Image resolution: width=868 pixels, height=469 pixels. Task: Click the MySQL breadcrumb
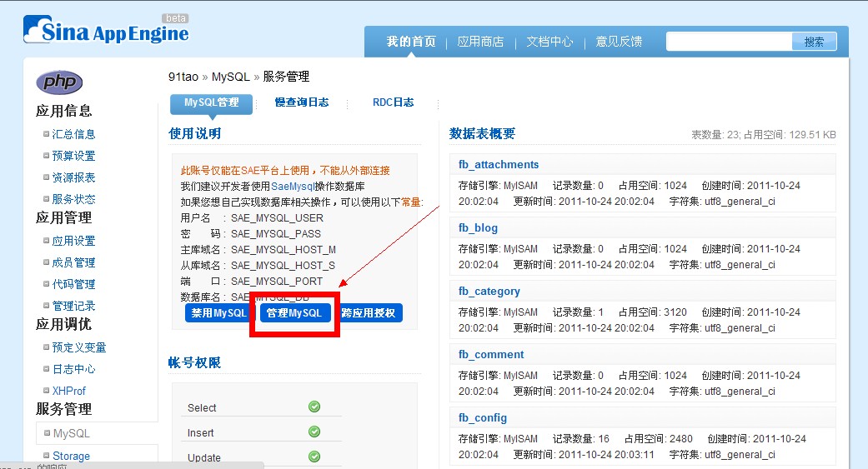tap(231, 77)
